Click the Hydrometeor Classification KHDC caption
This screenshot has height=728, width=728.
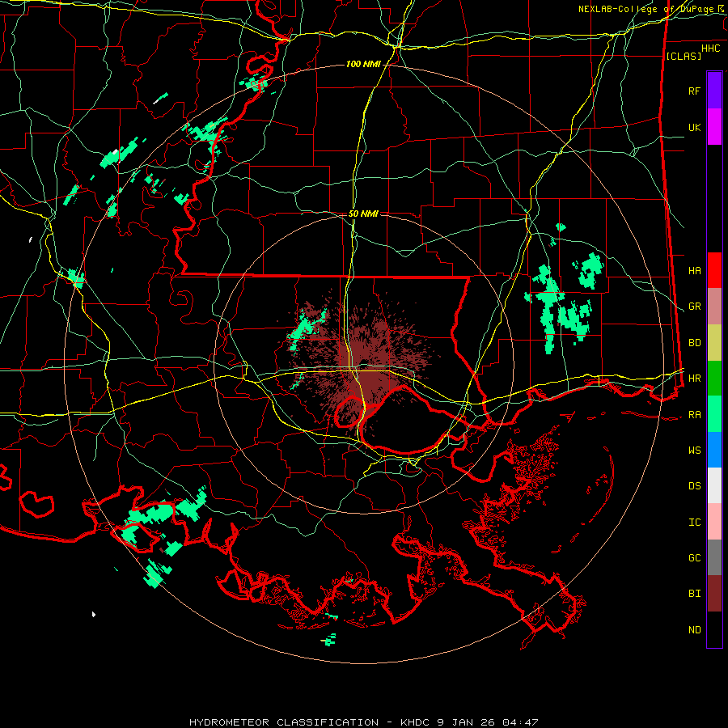[363, 722]
